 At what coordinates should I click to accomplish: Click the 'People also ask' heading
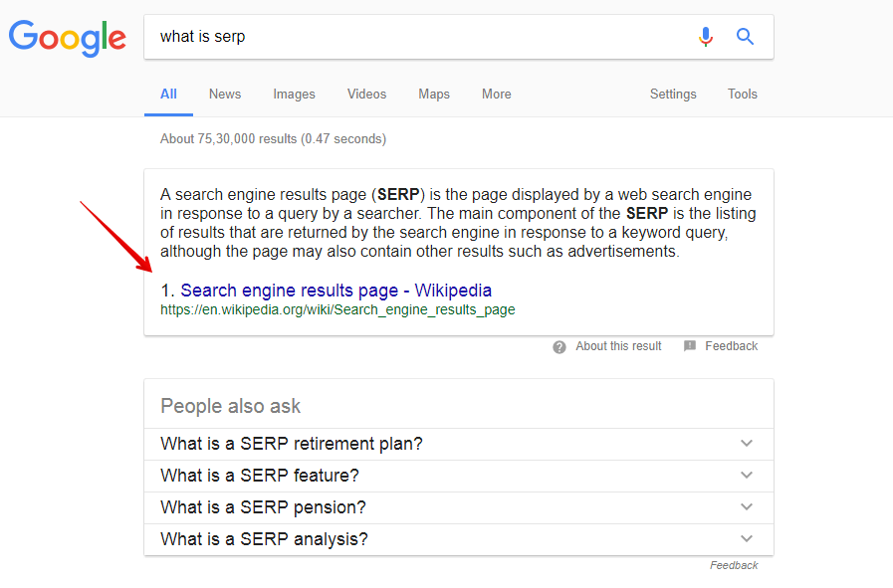pyautogui.click(x=231, y=406)
